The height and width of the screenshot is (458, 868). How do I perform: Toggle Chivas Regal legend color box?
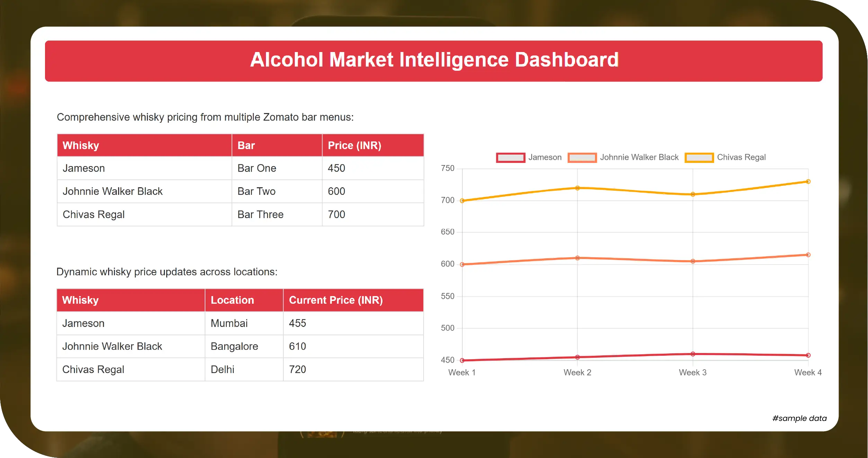(x=699, y=157)
